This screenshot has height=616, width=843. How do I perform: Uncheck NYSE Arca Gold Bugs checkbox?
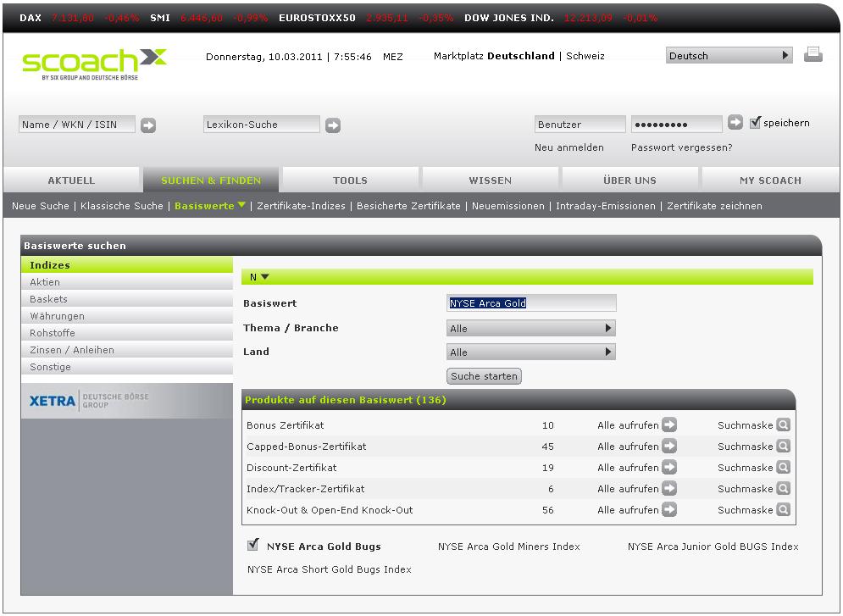click(252, 545)
